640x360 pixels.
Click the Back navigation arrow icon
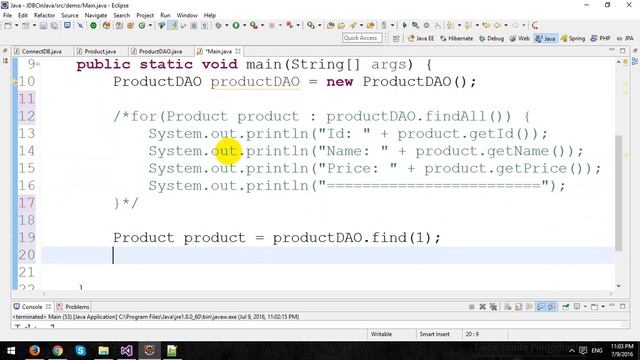[497, 25]
